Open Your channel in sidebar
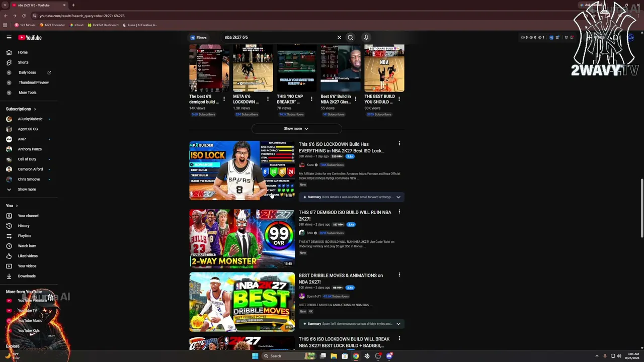The image size is (644, 362). pos(28,216)
